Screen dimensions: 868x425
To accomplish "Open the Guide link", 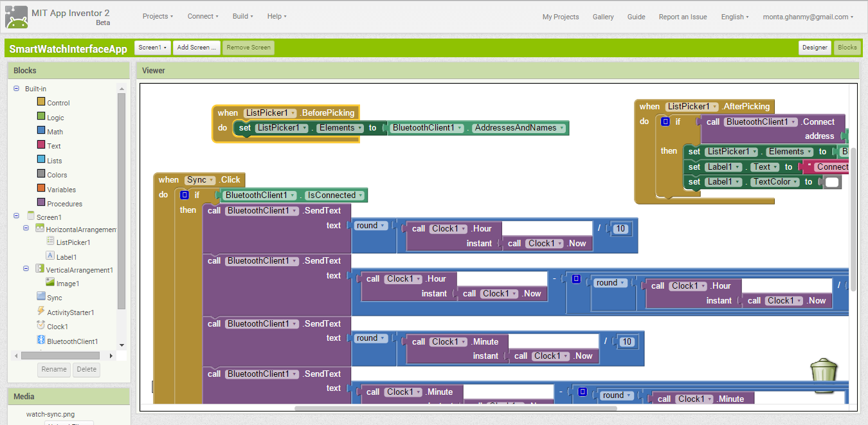I will [x=637, y=17].
